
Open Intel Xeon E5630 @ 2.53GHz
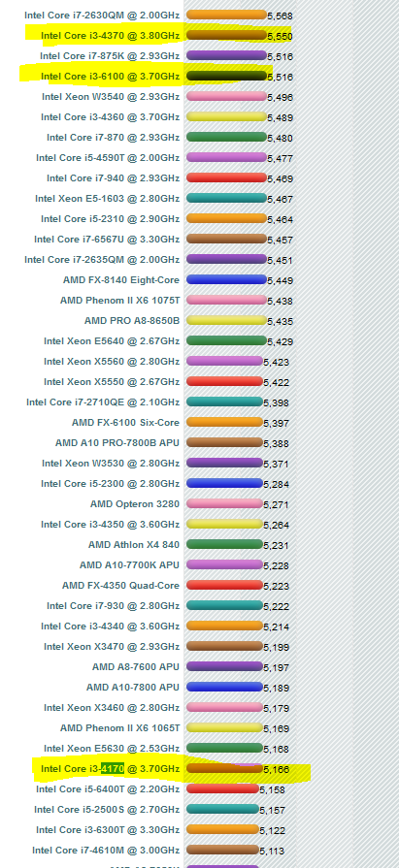click(x=112, y=748)
